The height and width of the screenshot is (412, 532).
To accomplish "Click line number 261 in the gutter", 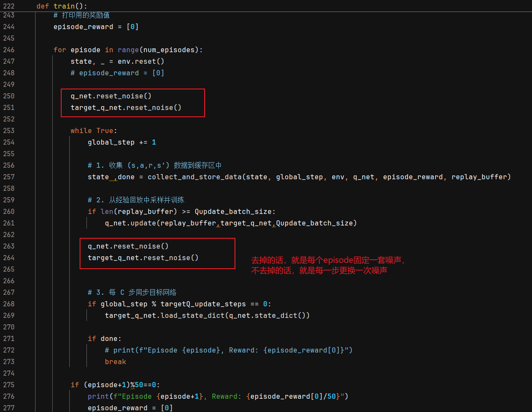I will click(9, 223).
